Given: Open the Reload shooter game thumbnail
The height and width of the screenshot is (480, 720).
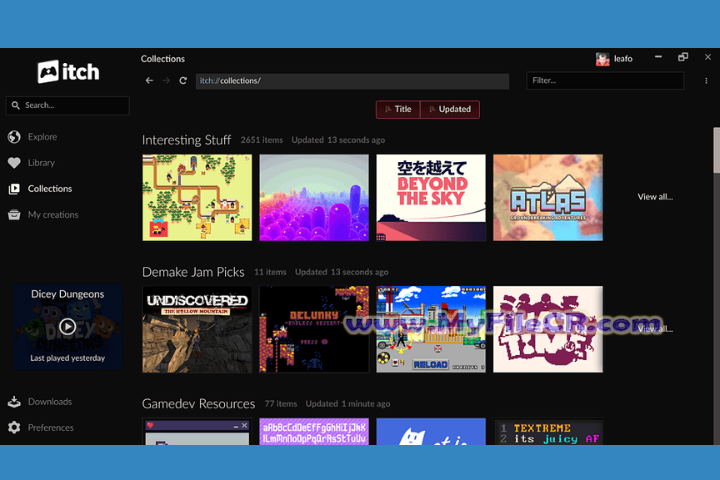Looking at the screenshot, I should click(x=431, y=329).
